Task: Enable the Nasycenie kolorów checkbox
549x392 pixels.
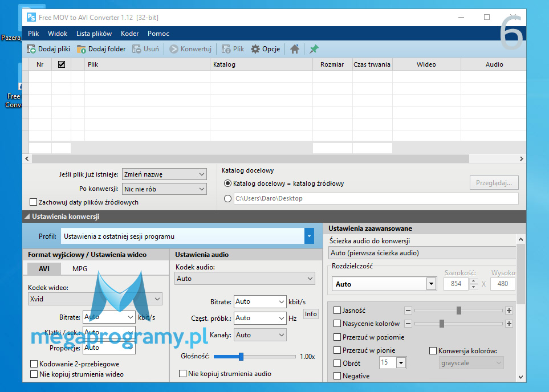Action: (x=337, y=324)
